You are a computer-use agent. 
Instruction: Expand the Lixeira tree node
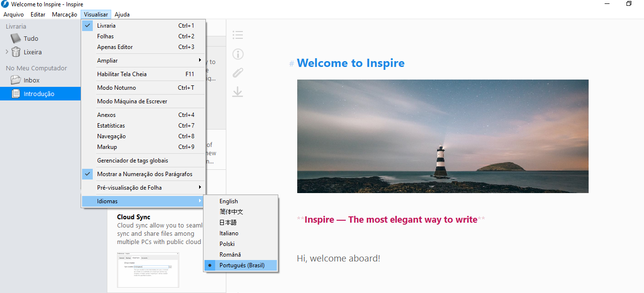(x=6, y=52)
